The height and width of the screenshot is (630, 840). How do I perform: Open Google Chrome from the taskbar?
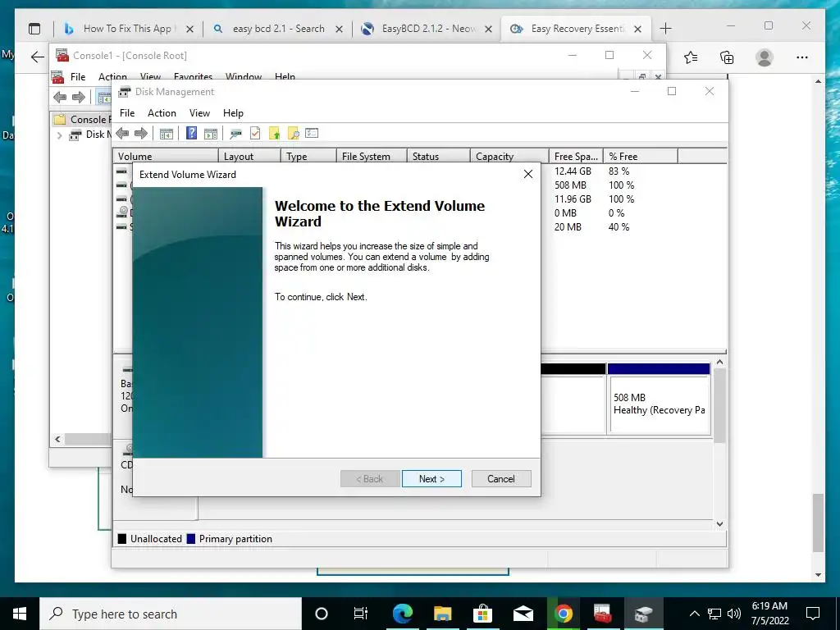(x=563, y=614)
